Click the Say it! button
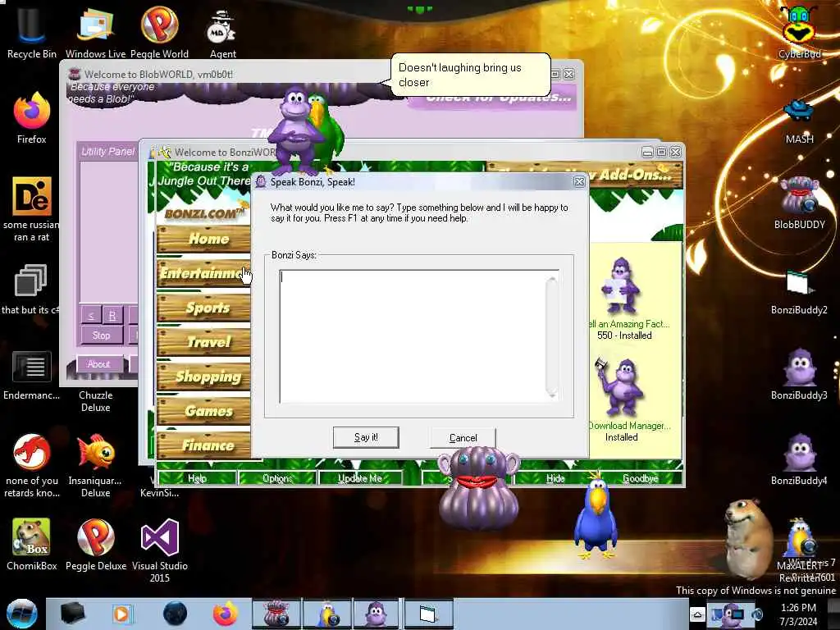Image resolution: width=840 pixels, height=630 pixels. tap(366, 437)
